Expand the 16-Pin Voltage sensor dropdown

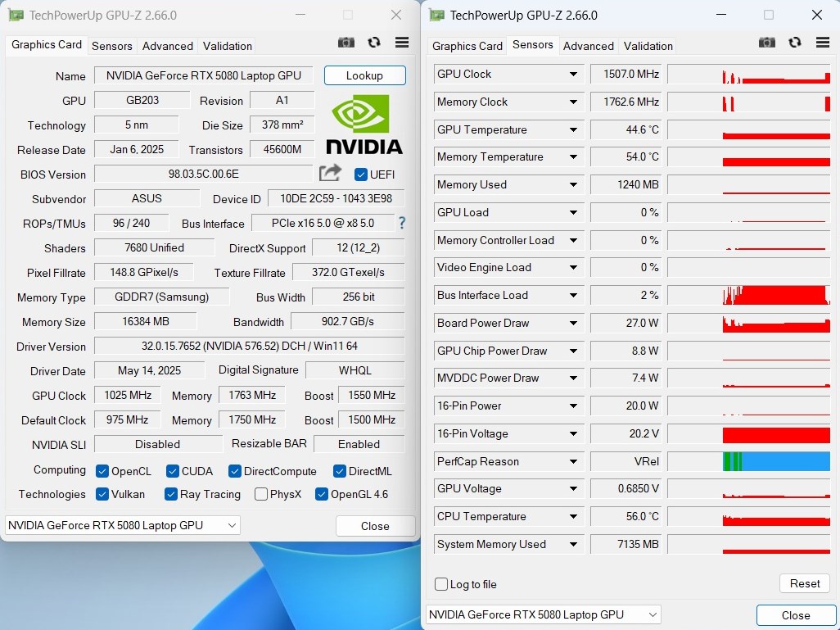point(573,433)
